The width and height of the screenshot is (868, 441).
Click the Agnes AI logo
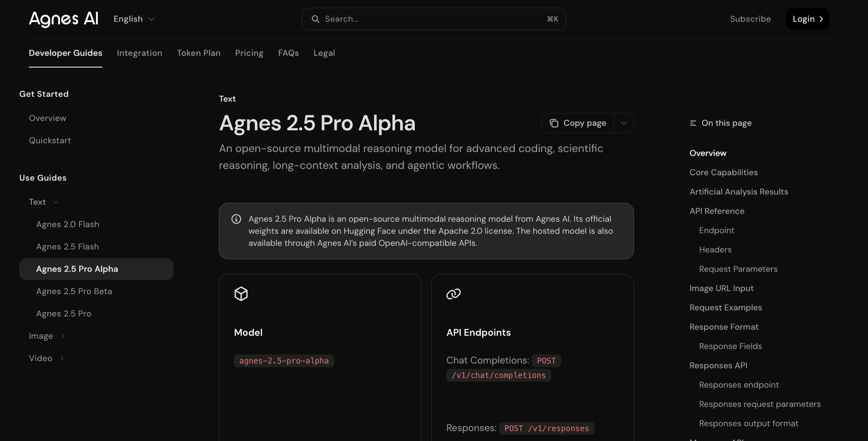click(x=64, y=19)
